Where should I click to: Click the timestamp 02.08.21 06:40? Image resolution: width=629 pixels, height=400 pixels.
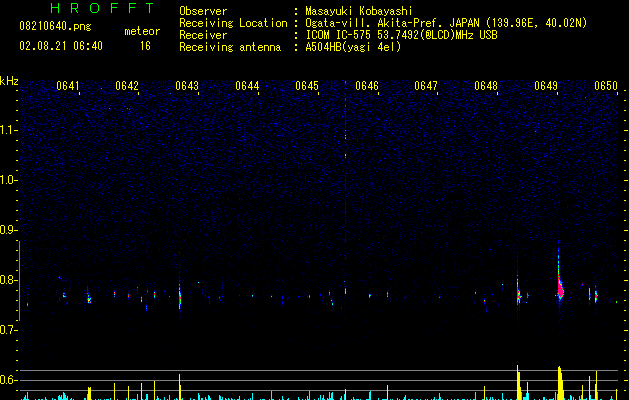(61, 46)
